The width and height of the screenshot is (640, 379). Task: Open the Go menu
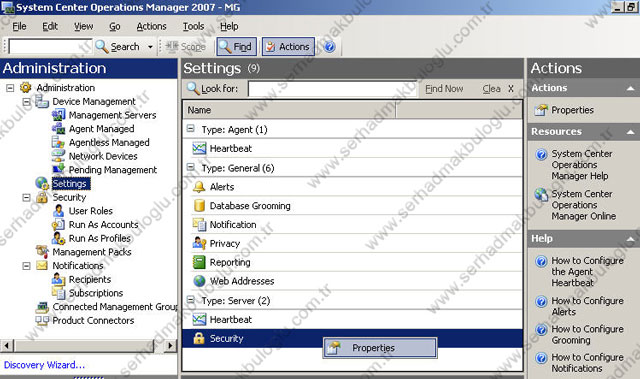point(115,26)
